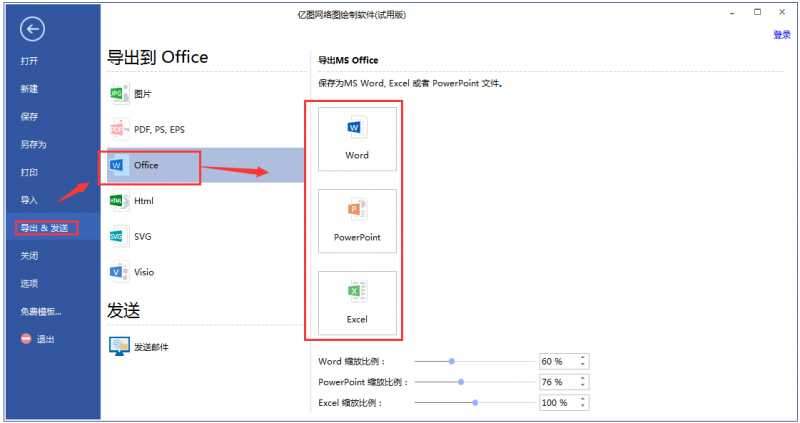Click the PowerPoint scale percentage field
Viewport: 800px width, 423px height.
point(556,382)
